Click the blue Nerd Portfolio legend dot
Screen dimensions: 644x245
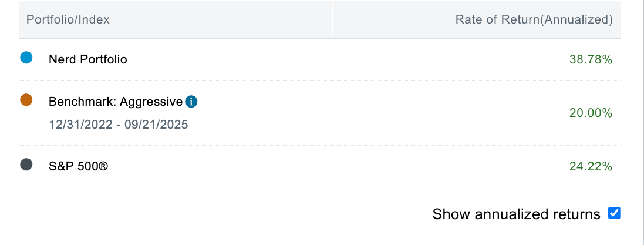click(26, 58)
